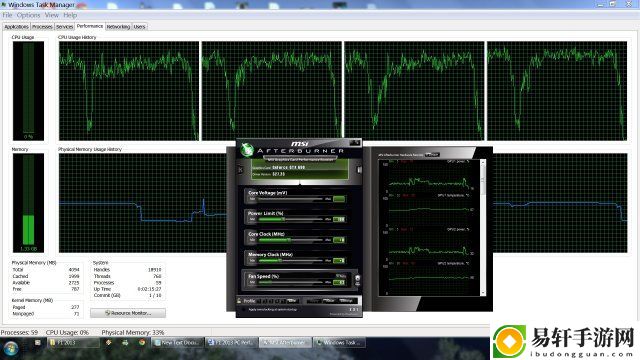Click the hardware monitor vertical scrollbar
The width and height of the screenshot is (640, 360).
(x=483, y=227)
